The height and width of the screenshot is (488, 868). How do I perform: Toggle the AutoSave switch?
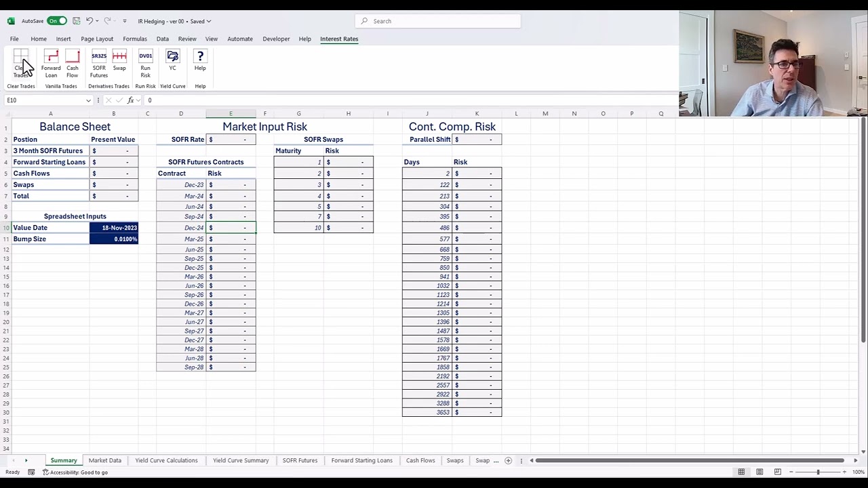point(57,21)
